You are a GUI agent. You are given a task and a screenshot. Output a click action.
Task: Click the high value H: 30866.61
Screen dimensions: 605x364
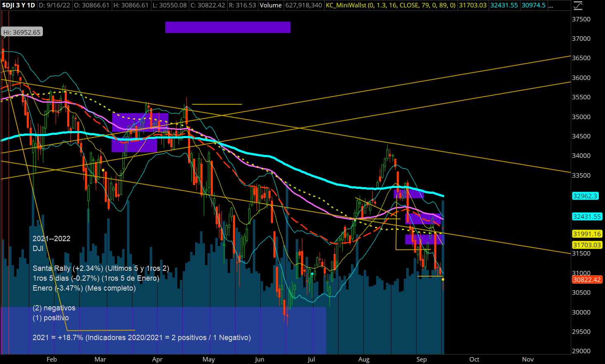(x=130, y=5)
